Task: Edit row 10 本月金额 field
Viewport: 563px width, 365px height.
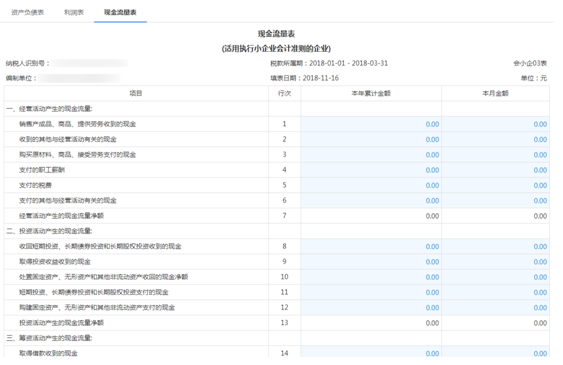Action: pos(495,277)
